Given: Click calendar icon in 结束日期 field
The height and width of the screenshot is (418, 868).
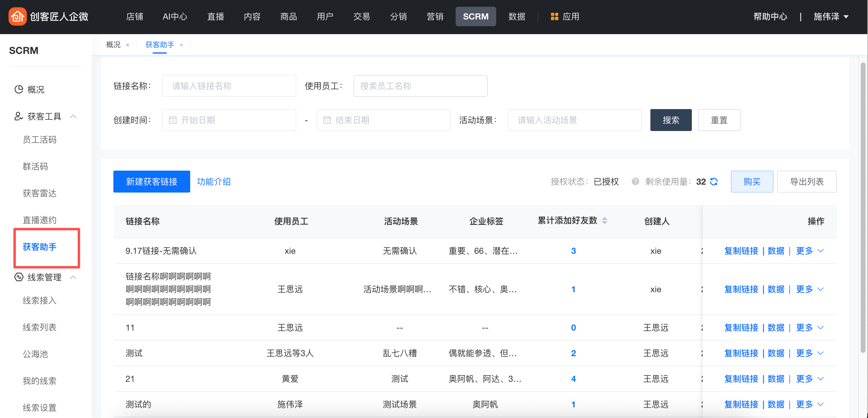Looking at the screenshot, I should (x=327, y=120).
